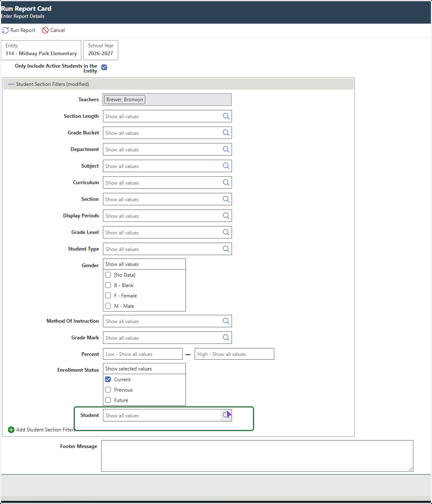Viewport: 432px width, 504px height.
Task: Click the Percent Low input field
Action: click(143, 354)
